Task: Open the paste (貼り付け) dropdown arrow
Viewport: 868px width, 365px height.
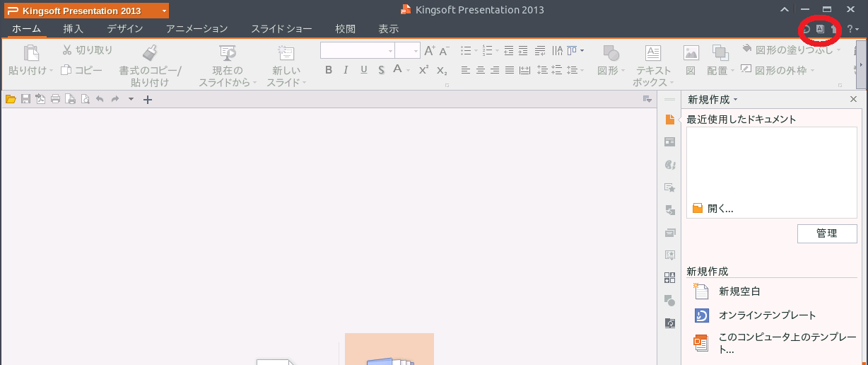Action: click(52, 71)
